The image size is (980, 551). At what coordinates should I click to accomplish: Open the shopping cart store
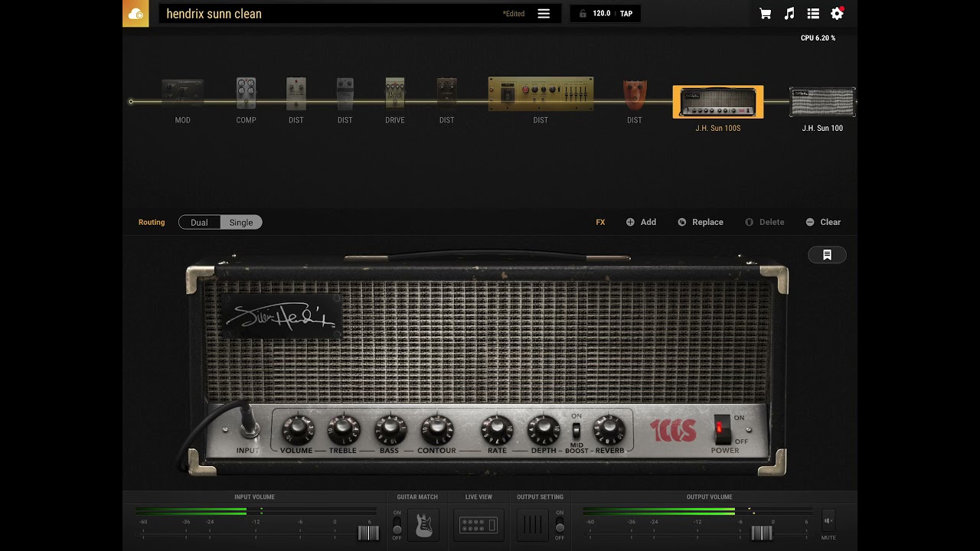(765, 14)
